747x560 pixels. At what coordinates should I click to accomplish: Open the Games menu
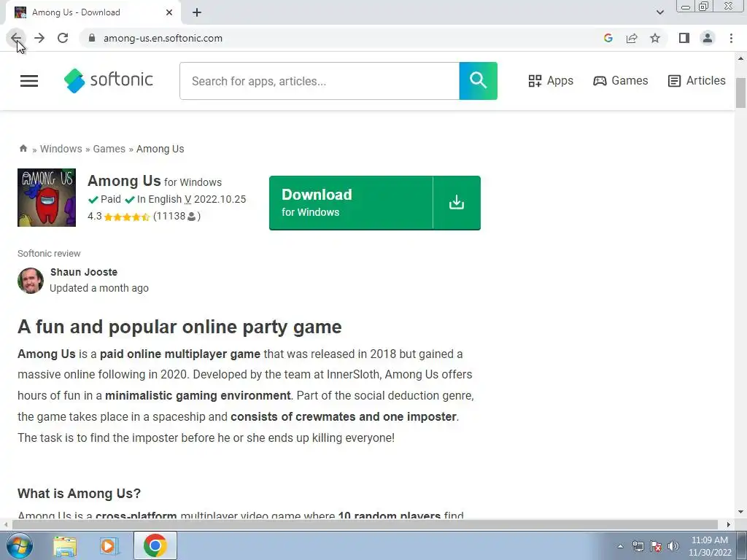620,80
